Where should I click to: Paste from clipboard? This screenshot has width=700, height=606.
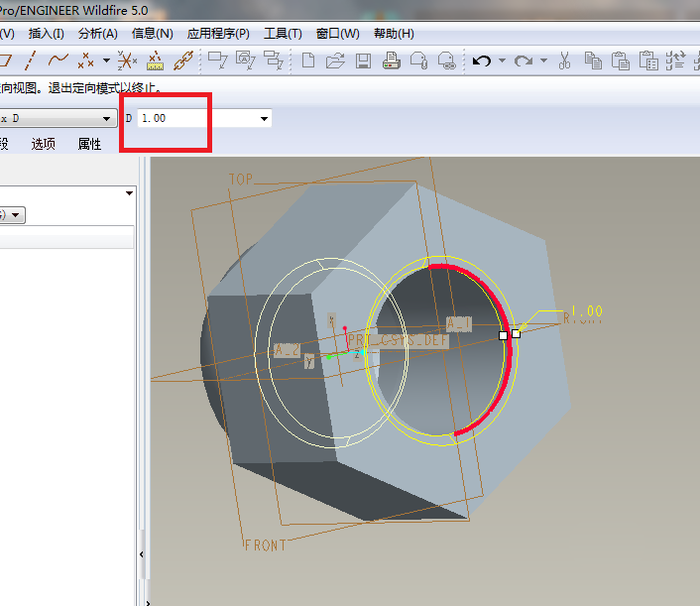point(621,61)
